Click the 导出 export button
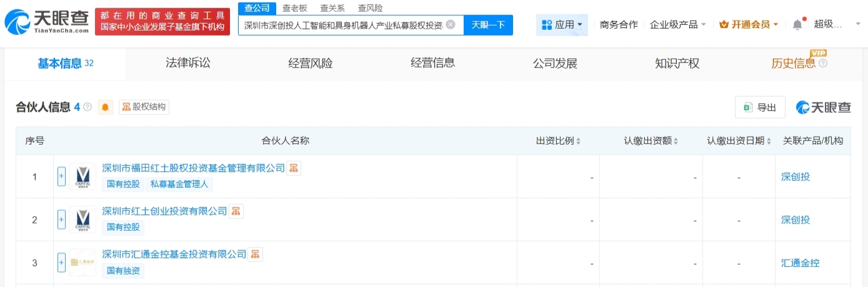Viewport: 868px width, 287px height. click(760, 107)
